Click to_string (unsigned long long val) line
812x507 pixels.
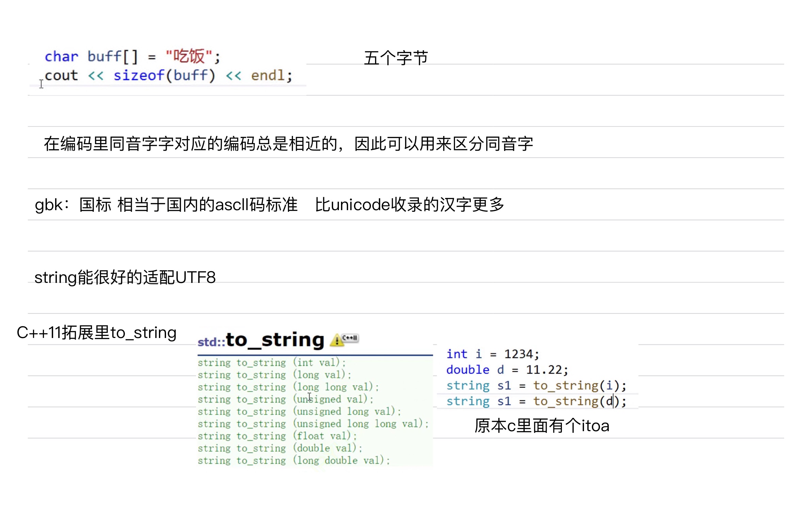click(x=313, y=424)
